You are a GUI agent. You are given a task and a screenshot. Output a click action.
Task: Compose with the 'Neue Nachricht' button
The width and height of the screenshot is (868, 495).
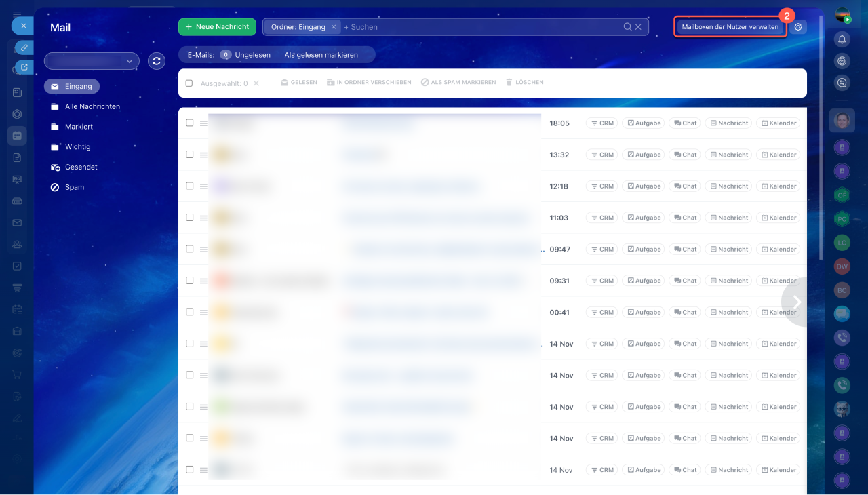217,27
